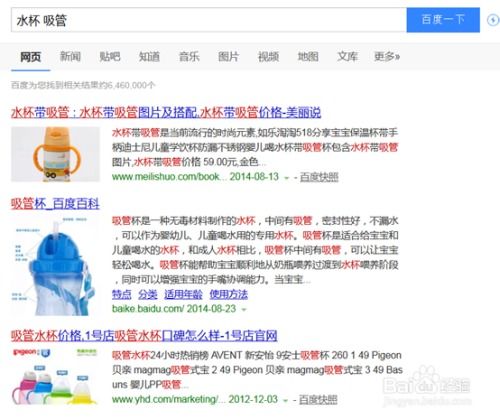This screenshot has height=419, width=500.
Task: Open the Pigeon bottles thumbnail
Action: [55, 377]
